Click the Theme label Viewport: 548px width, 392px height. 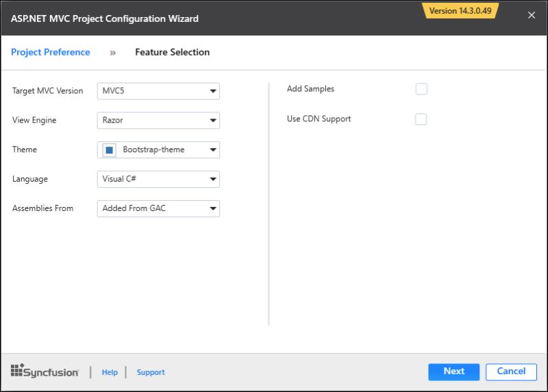pos(25,149)
